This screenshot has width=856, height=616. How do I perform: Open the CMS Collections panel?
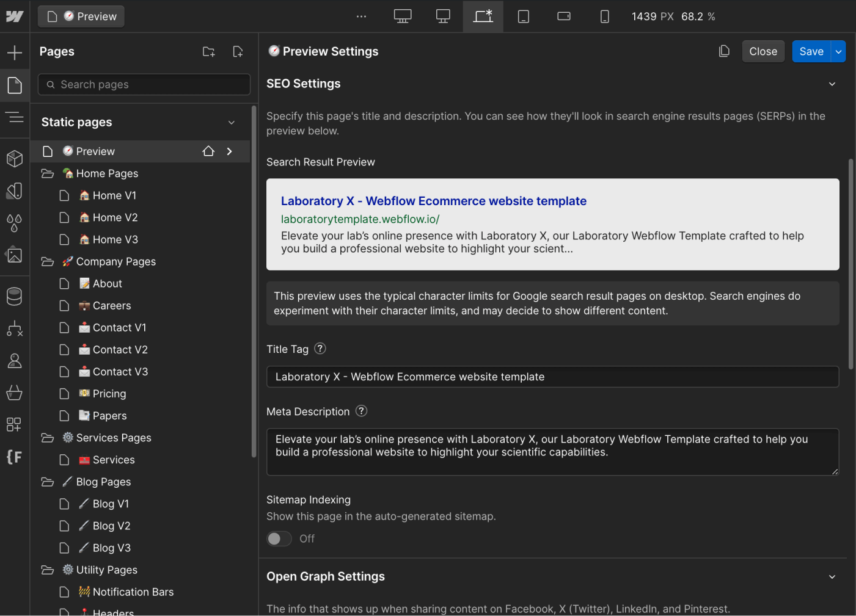tap(15, 296)
